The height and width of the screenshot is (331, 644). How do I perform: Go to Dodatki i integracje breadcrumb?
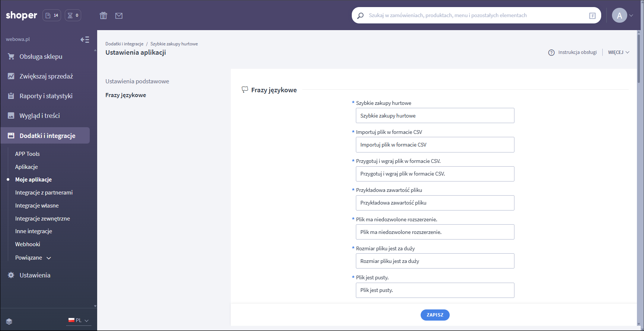coord(124,44)
